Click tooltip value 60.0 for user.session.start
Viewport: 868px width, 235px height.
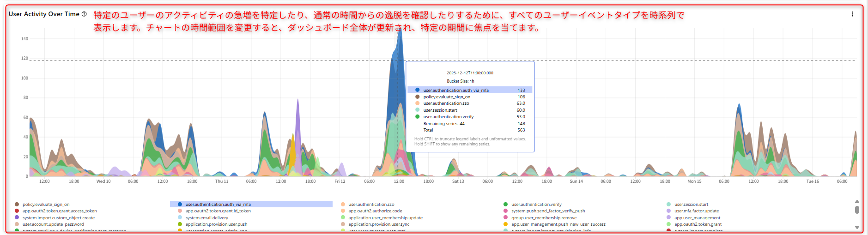pos(521,110)
